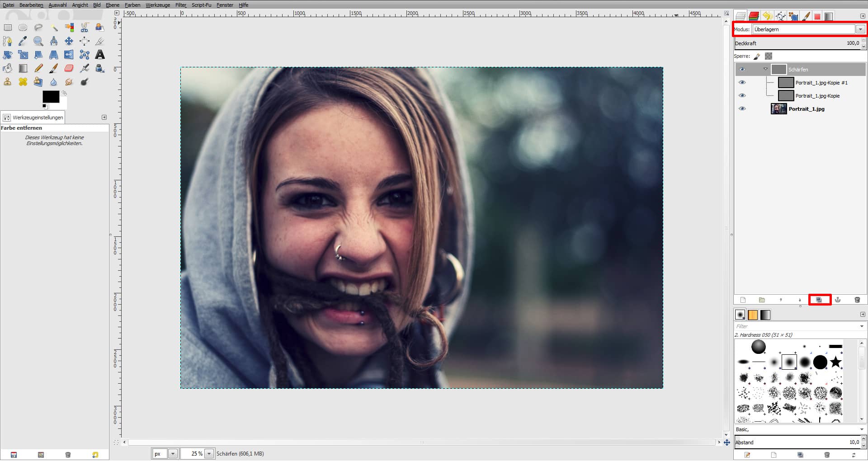868x461 pixels.
Task: Duplicate the selected layer
Action: pyautogui.click(x=820, y=300)
